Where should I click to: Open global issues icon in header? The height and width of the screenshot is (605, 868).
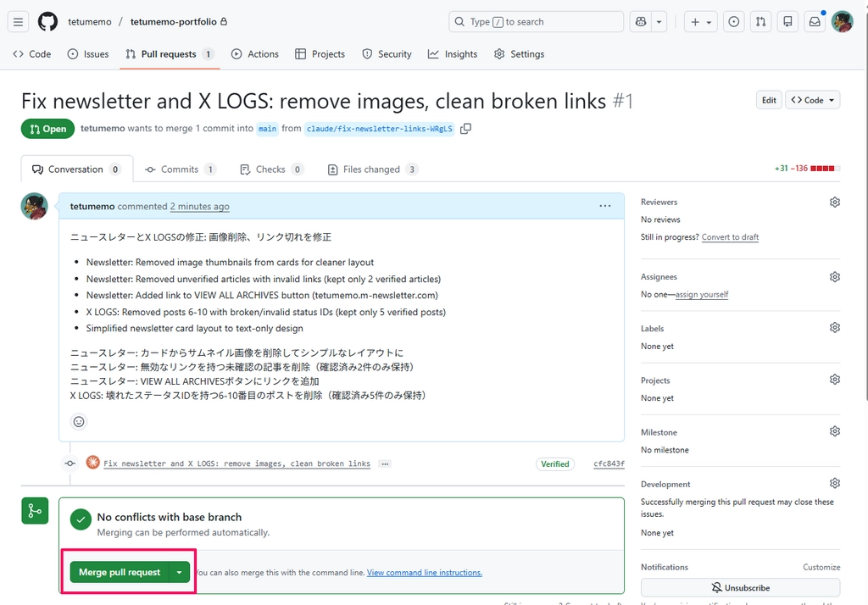(x=733, y=21)
